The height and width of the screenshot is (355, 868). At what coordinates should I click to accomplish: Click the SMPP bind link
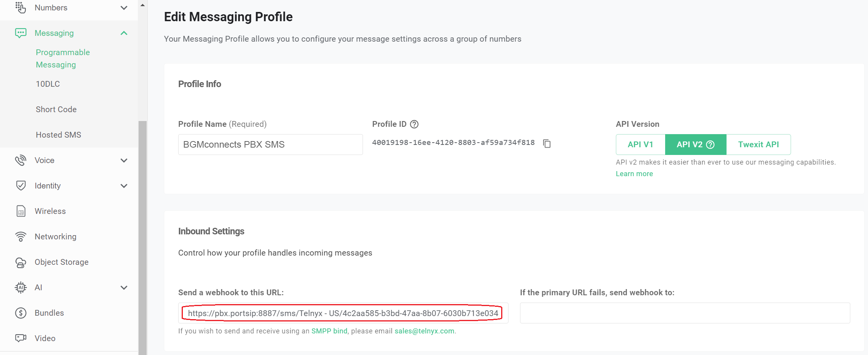pyautogui.click(x=329, y=331)
